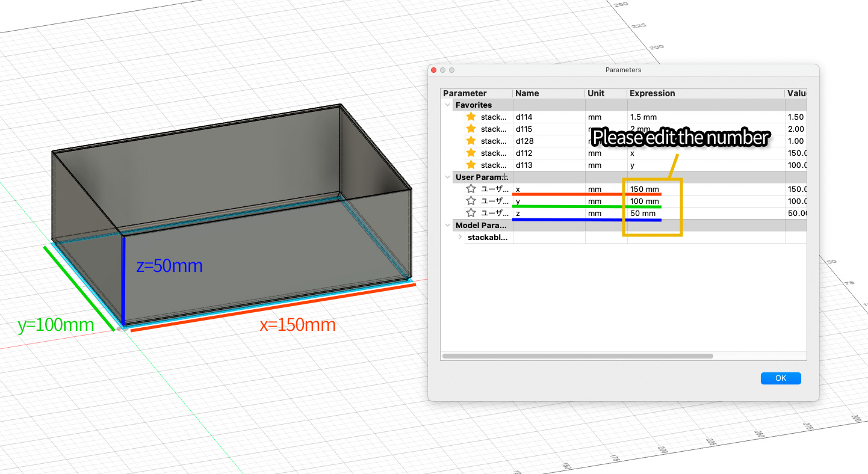Collapse the Model Parameters section
The width and height of the screenshot is (868, 474).
pyautogui.click(x=447, y=225)
